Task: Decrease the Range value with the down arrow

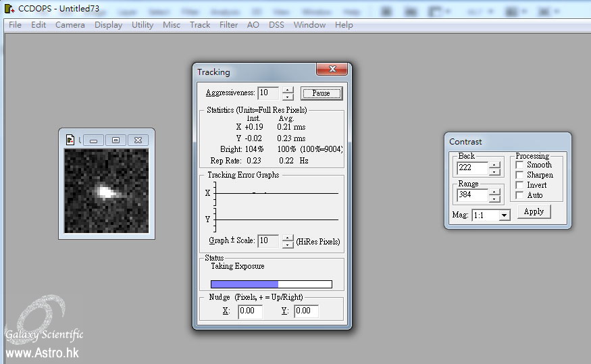Action: click(495, 199)
